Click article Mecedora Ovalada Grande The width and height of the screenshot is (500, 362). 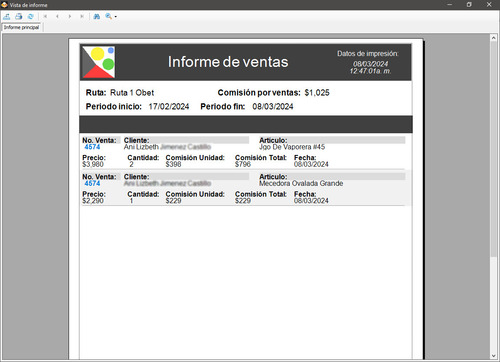301,183
